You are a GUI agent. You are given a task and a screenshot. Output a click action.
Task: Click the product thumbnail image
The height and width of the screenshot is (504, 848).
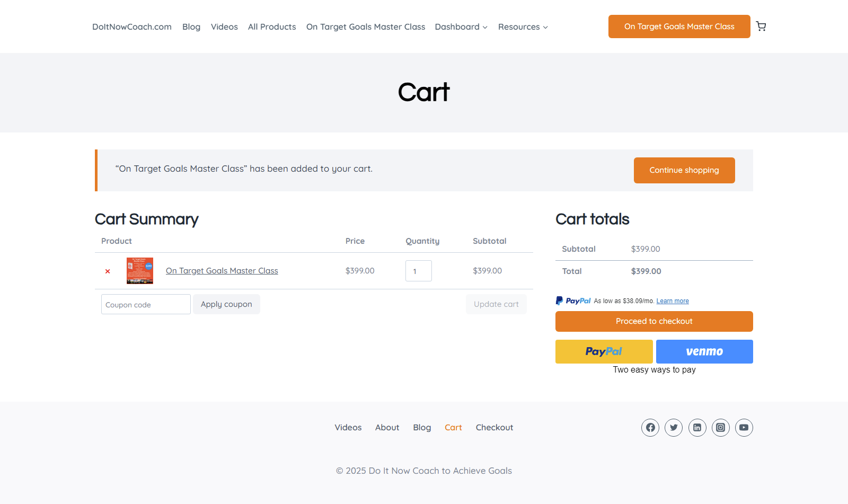[x=140, y=271]
